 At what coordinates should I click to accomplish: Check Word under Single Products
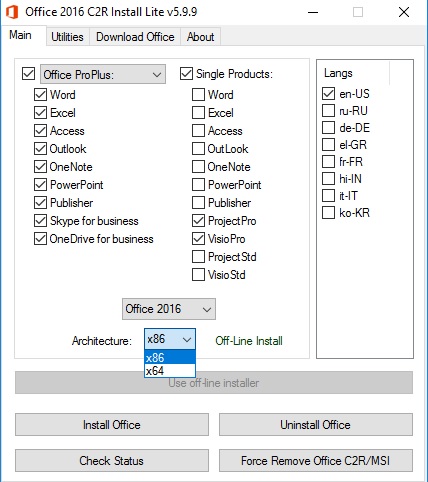198,95
